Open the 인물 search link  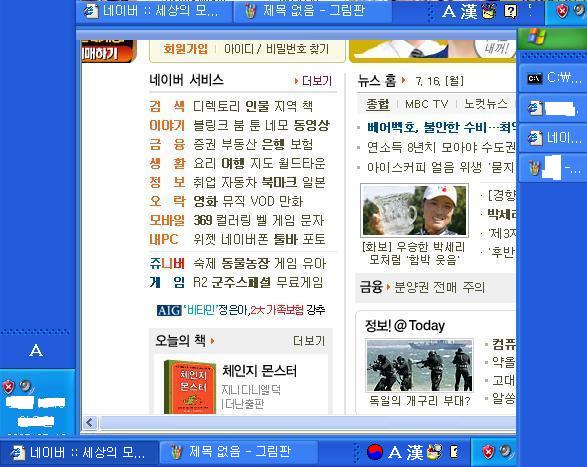257,106
